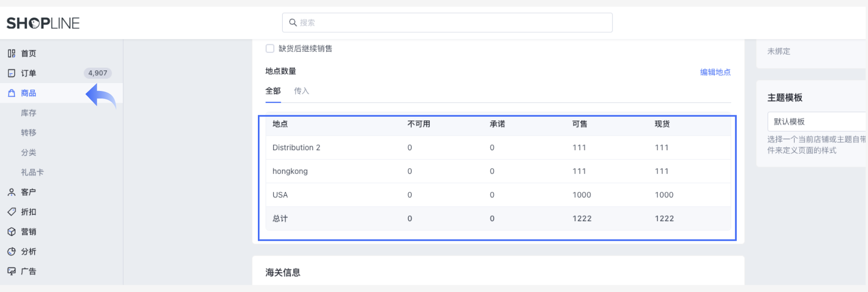Click the 广告 ads icon

tap(12, 271)
